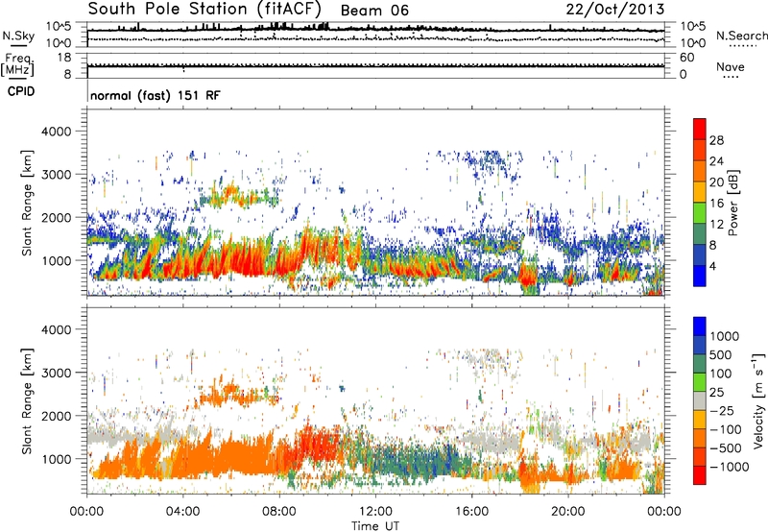Image resolution: width=768 pixels, height=532 pixels.
Task: Pick the top red segment of Power color bar
Action: (700, 129)
